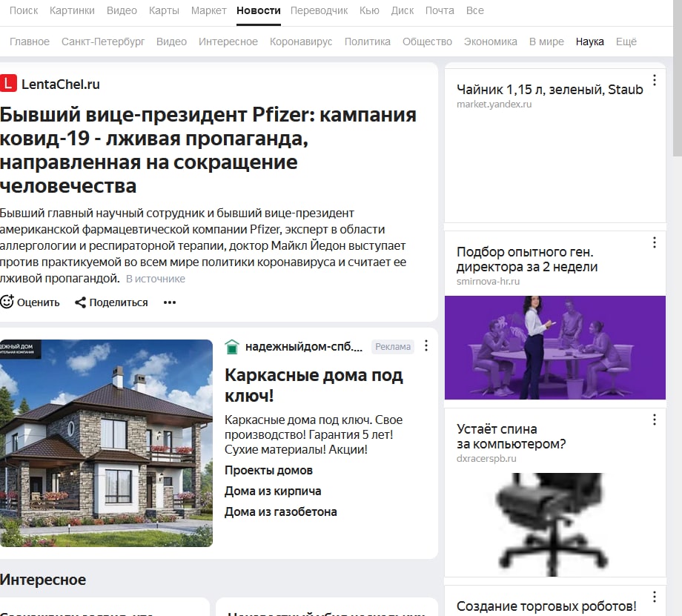Open the Видео news category
This screenshot has height=616, width=682.
click(x=172, y=42)
